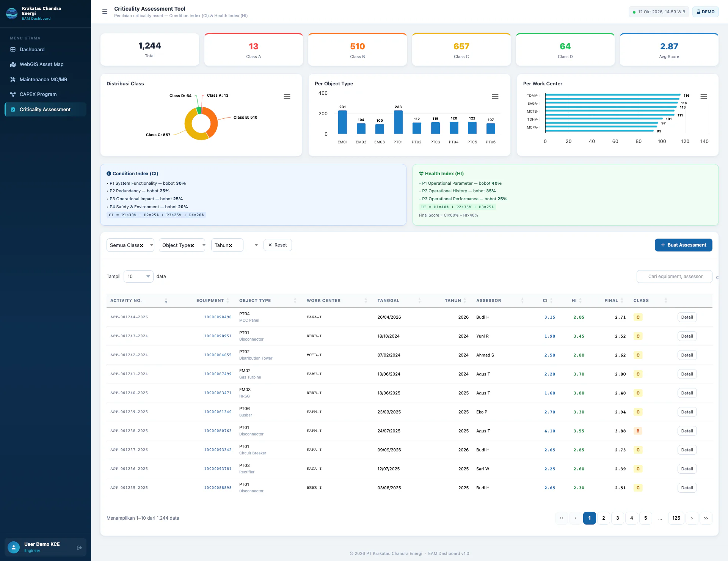The height and width of the screenshot is (561, 728).
Task: Click the Dashboard grid icon in sidebar
Action: 13,49
